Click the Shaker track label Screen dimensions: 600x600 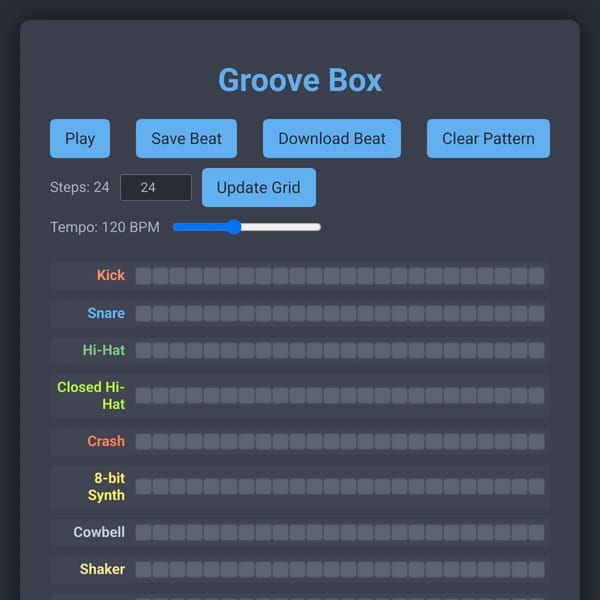click(102, 569)
